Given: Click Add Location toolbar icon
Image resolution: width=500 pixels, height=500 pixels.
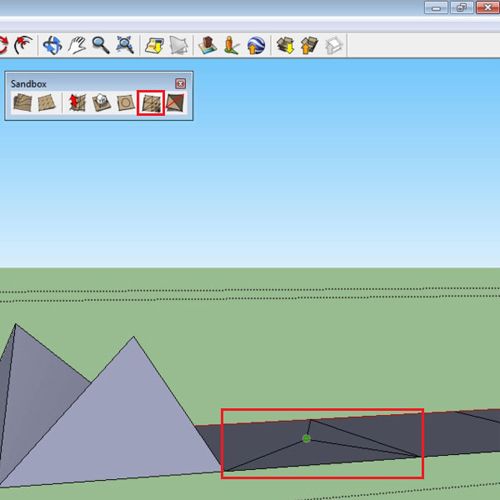Looking at the screenshot, I should [154, 45].
